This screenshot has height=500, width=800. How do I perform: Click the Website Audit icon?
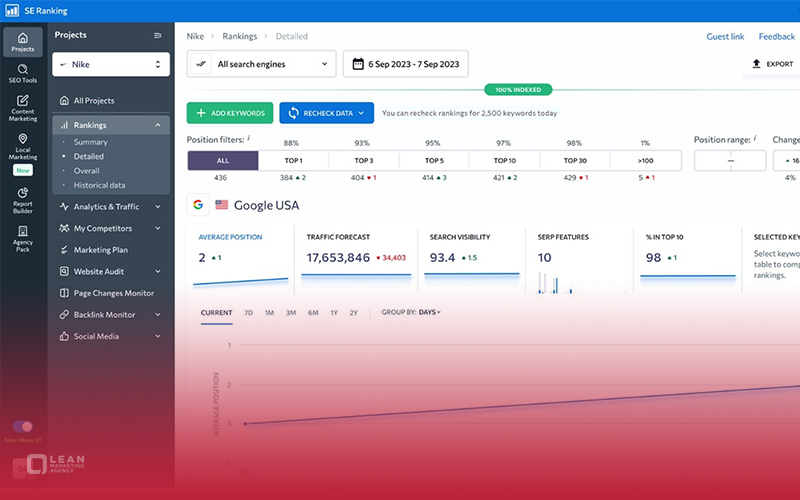[64, 271]
